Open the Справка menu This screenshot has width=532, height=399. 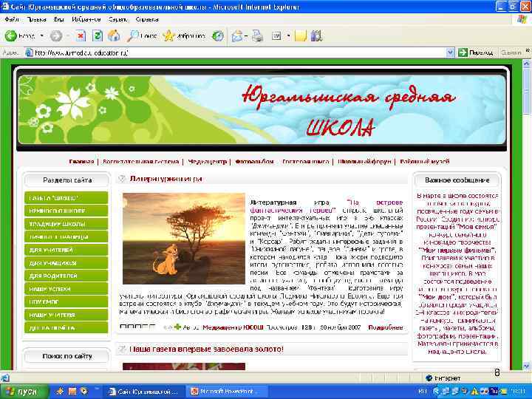pos(147,19)
